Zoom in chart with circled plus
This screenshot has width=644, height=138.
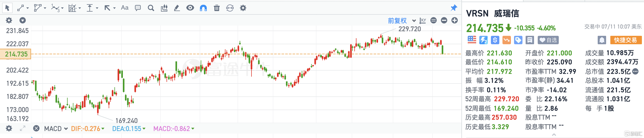(x=455, y=20)
